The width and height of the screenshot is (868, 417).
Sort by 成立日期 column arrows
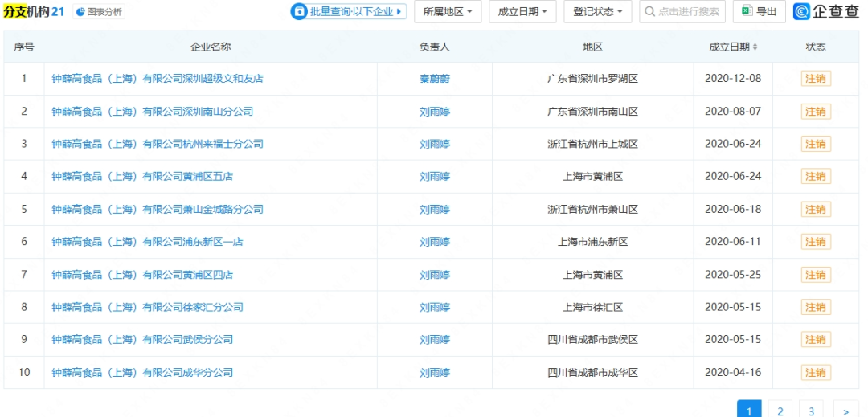tap(755, 47)
